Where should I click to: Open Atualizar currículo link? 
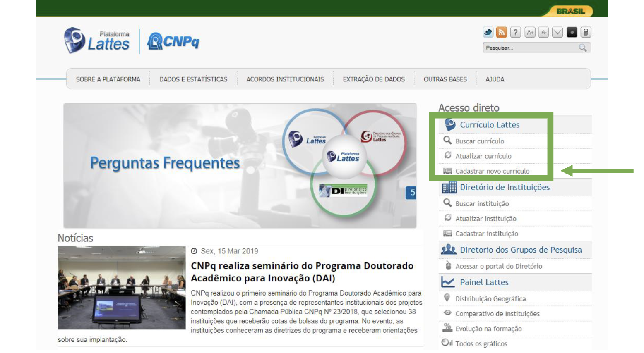pyautogui.click(x=483, y=156)
